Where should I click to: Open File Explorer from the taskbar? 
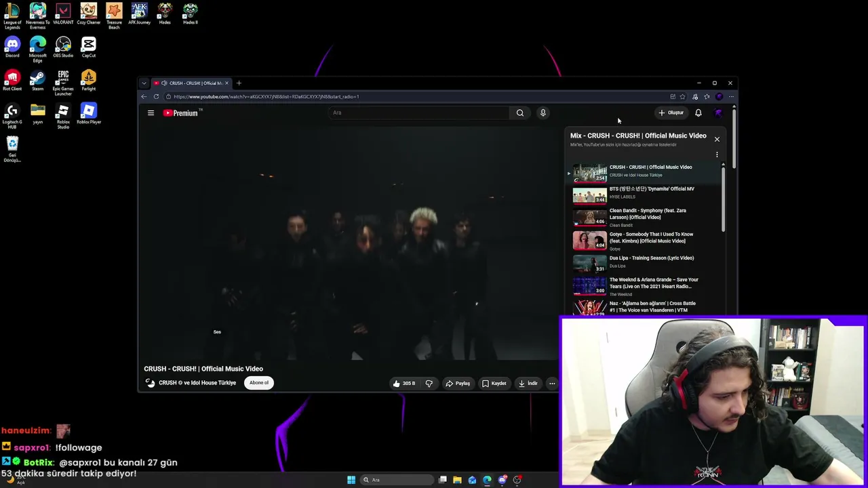click(457, 480)
